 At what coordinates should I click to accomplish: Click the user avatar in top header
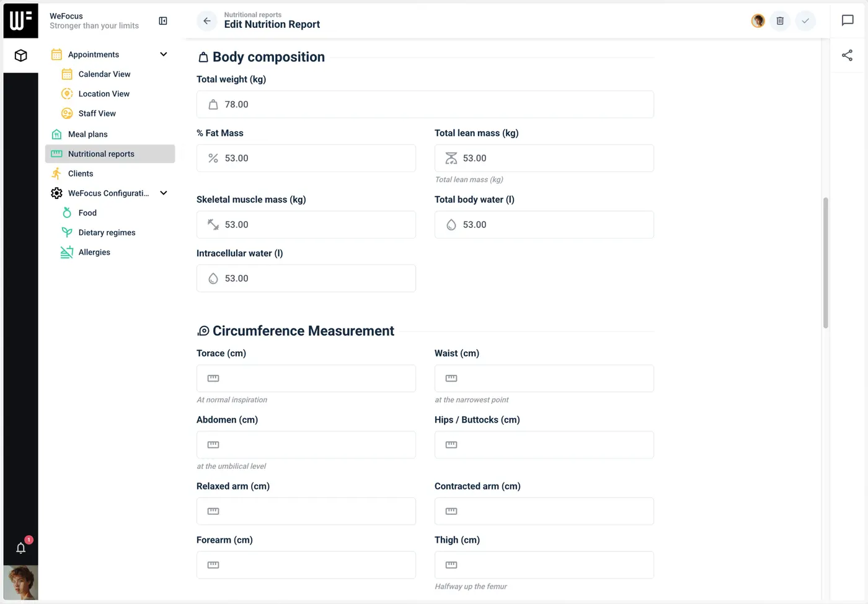pyautogui.click(x=758, y=21)
